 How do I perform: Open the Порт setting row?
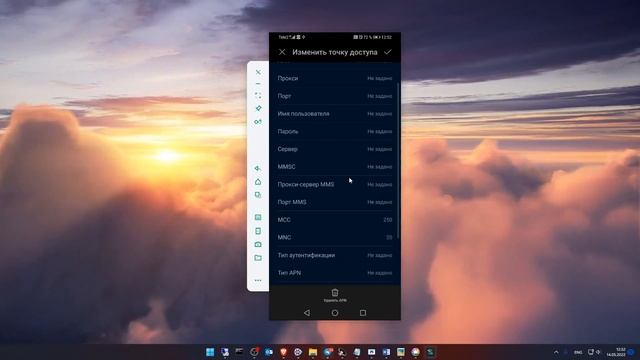[x=335, y=96]
